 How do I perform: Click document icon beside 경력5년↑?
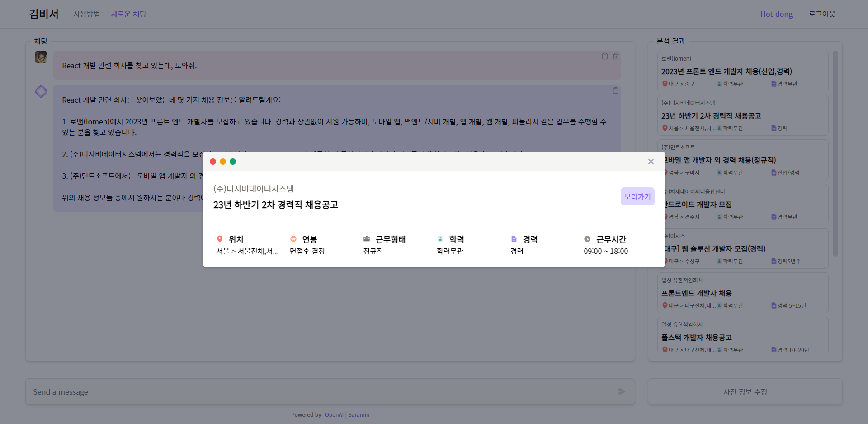click(x=774, y=261)
